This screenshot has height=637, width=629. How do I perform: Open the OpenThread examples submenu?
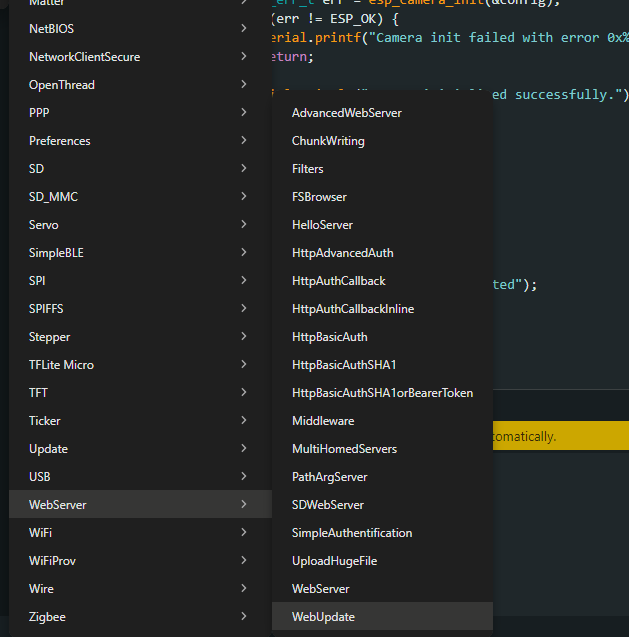(x=140, y=84)
